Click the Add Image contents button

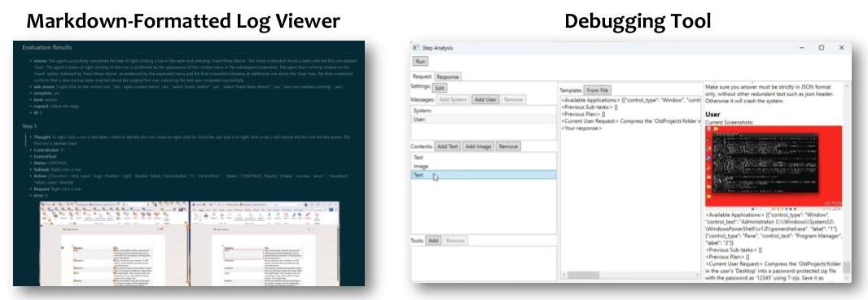coord(478,146)
